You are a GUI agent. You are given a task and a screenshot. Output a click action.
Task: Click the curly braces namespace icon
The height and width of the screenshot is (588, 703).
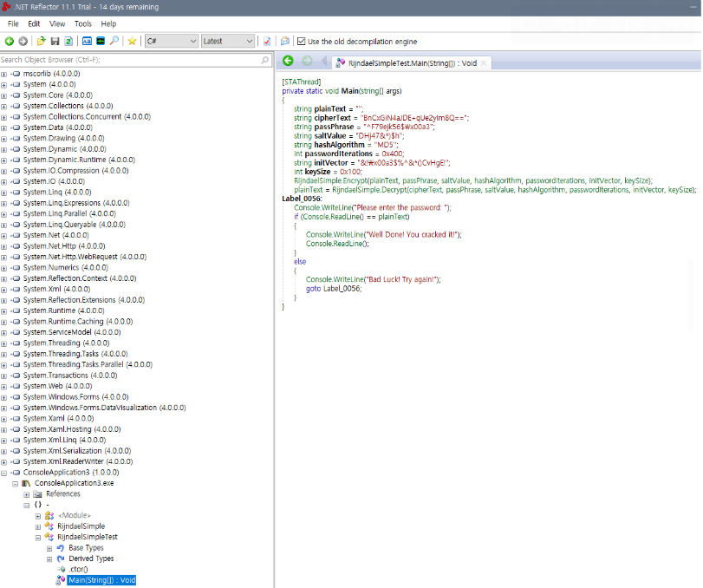(38, 505)
